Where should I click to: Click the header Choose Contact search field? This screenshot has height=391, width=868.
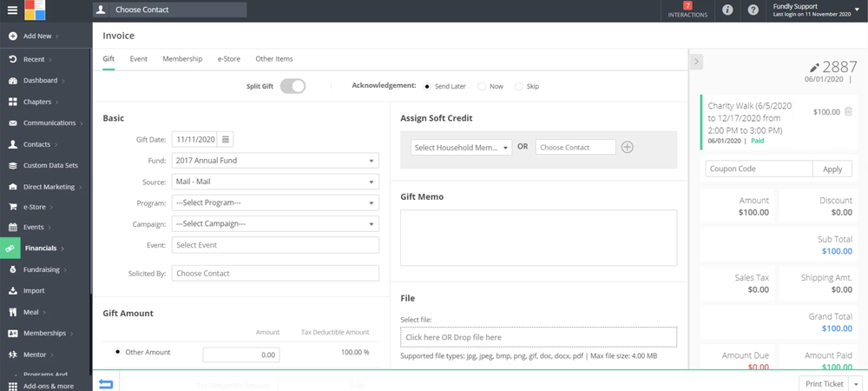pyautogui.click(x=178, y=10)
